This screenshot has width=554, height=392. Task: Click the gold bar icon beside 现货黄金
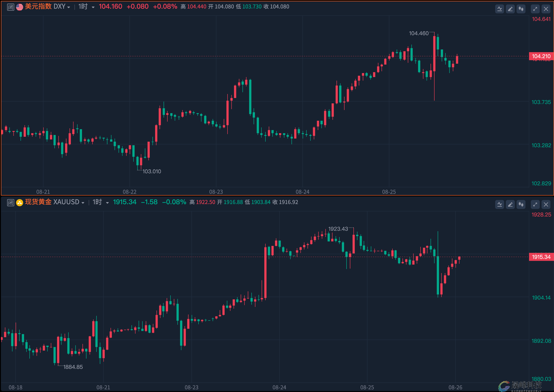[20, 202]
